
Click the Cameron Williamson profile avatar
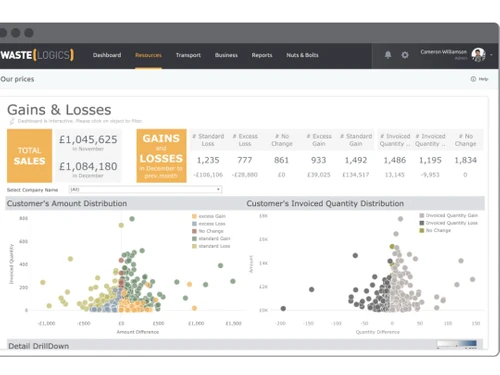(478, 54)
